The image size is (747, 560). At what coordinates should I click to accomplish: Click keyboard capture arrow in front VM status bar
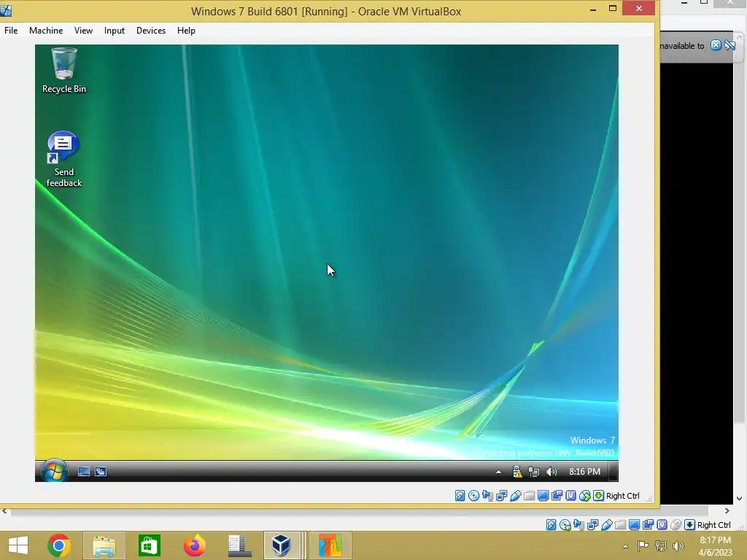(598, 496)
